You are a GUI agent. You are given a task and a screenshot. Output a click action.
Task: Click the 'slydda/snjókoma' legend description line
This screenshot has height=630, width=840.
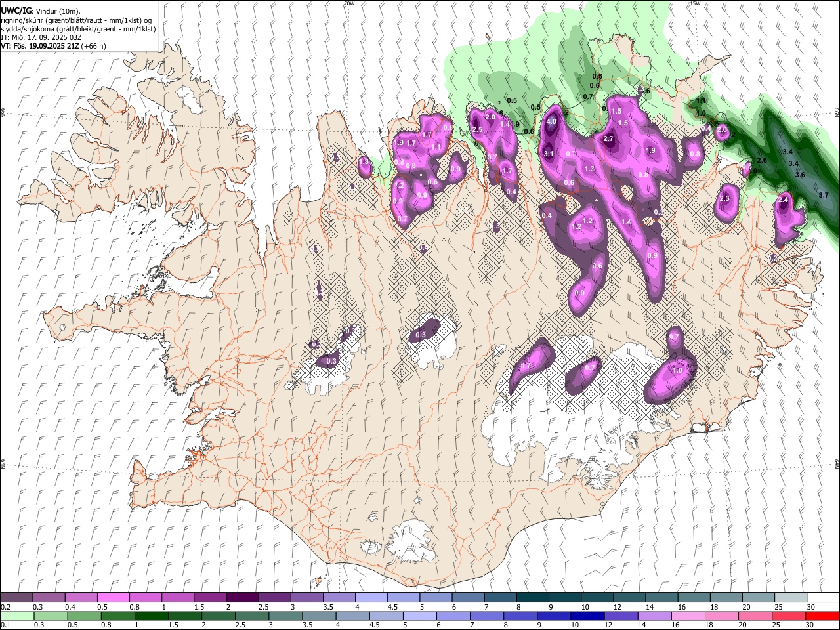[x=78, y=29]
